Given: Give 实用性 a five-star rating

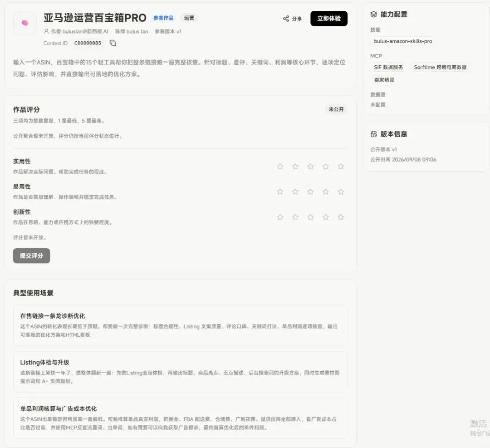Looking at the screenshot, I should click(x=341, y=166).
